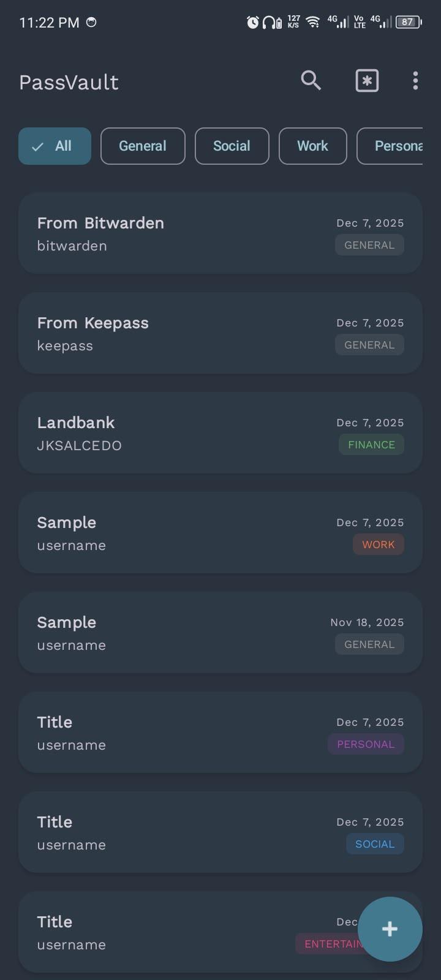Tap the orange WORK tag badge
The height and width of the screenshot is (980, 441).
[x=378, y=545]
